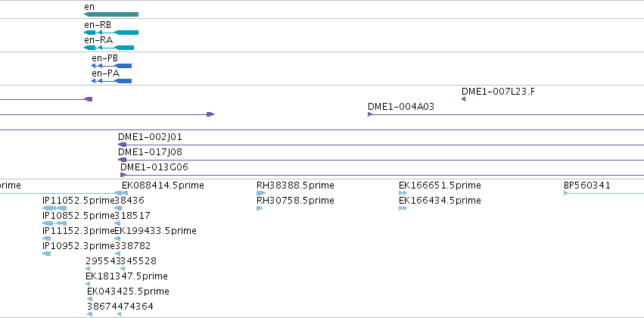Click the en-RB transcript glyph
644x318 pixels.
pos(111,33)
